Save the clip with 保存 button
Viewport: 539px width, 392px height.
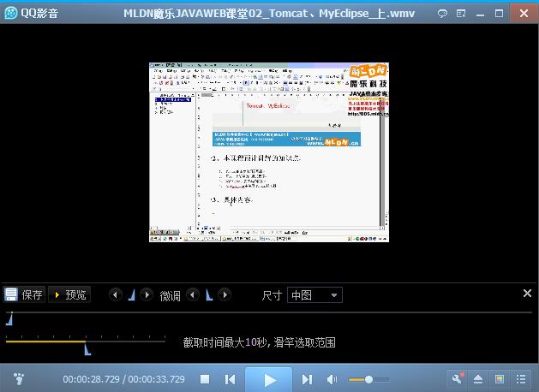tap(24, 294)
